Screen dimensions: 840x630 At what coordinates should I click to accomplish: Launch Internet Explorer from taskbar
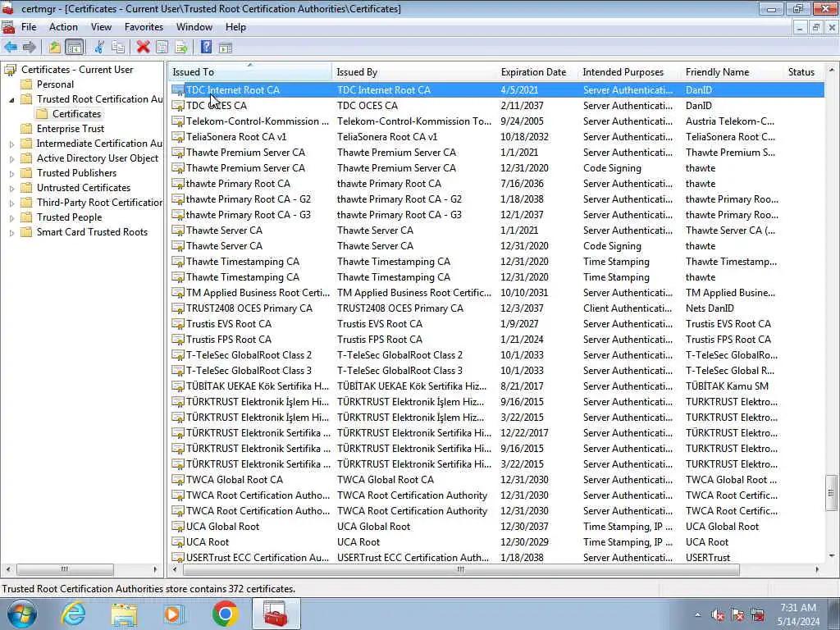pyautogui.click(x=73, y=614)
